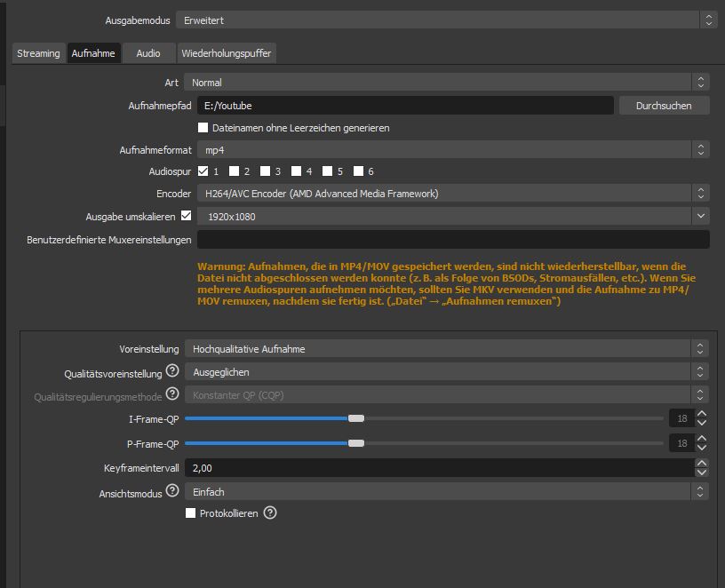Viewport: 725px width, 588px height.
Task: Switch to the Streaming tab
Action: [38, 53]
